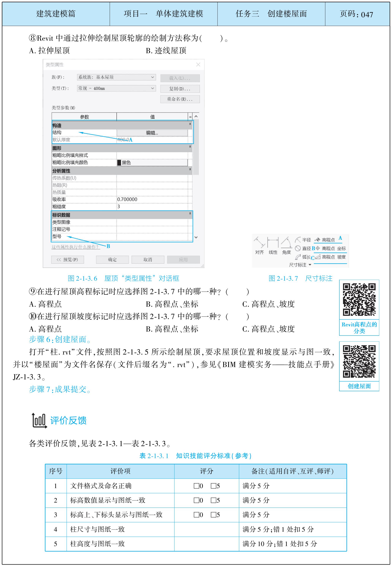Image resolution: width=392 pixels, height=566 pixels.
Task: Select the 线性 linear dimension tool
Action: pyautogui.click(x=273, y=245)
